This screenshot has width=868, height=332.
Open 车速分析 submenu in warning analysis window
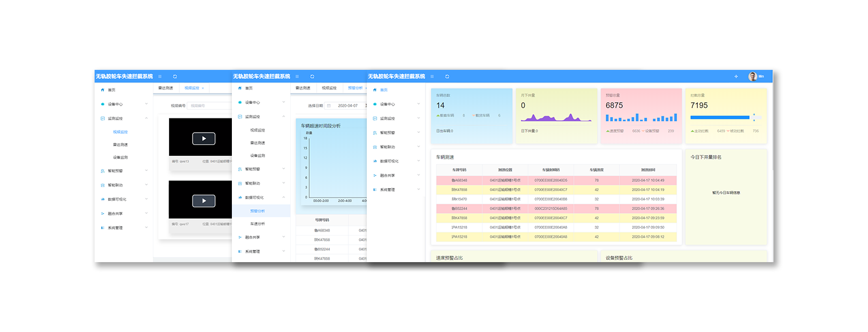(x=258, y=223)
